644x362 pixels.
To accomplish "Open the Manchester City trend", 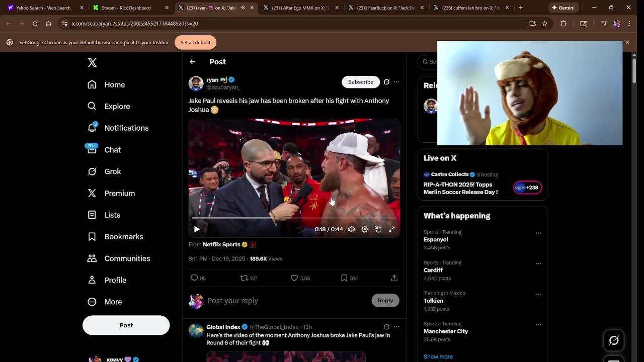I will pyautogui.click(x=446, y=331).
